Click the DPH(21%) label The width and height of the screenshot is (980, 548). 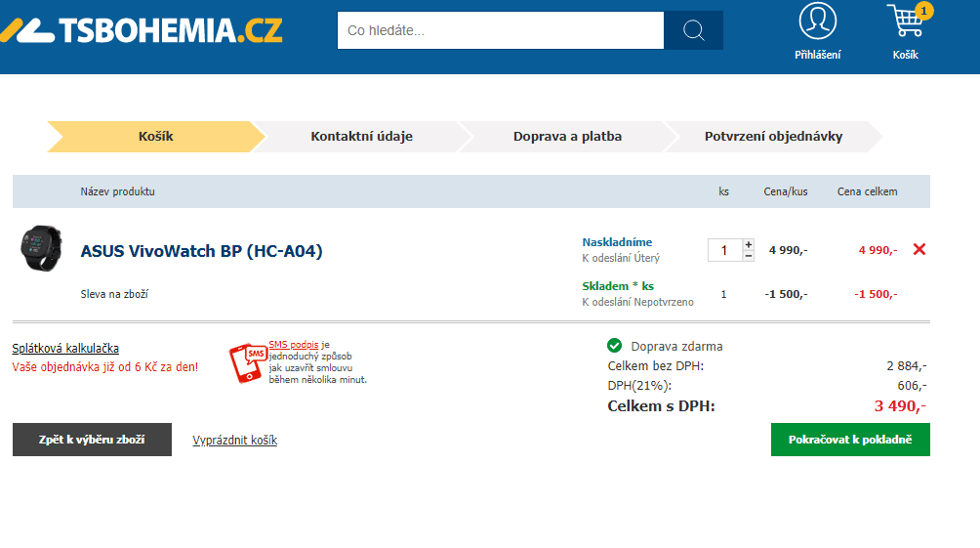pos(639,385)
